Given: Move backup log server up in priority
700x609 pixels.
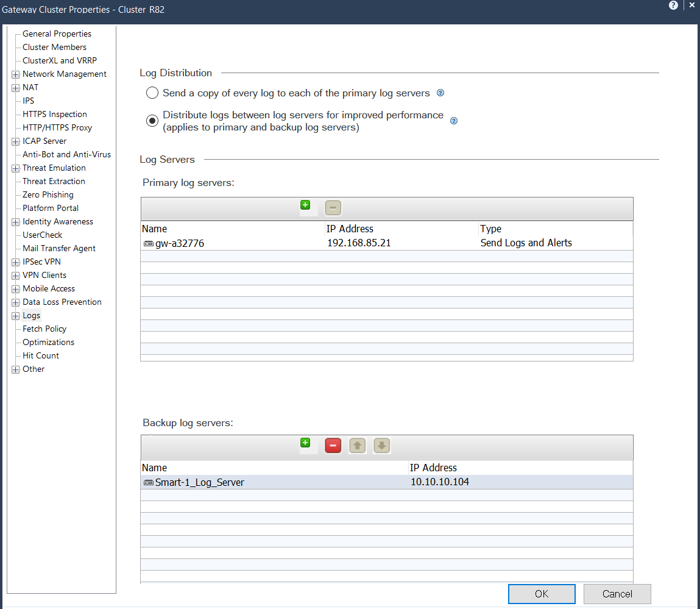Looking at the screenshot, I should pyautogui.click(x=357, y=446).
